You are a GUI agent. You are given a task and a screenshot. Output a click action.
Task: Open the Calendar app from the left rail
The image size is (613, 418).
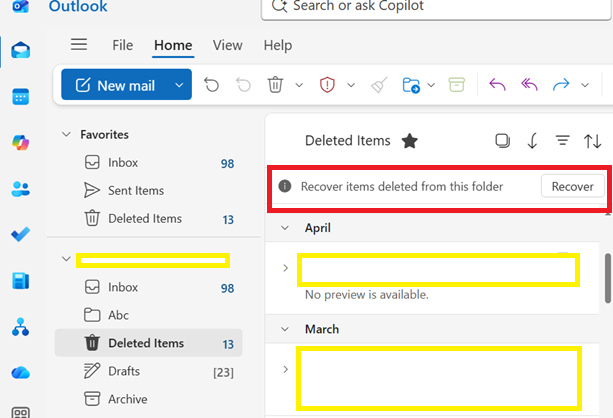[20, 97]
